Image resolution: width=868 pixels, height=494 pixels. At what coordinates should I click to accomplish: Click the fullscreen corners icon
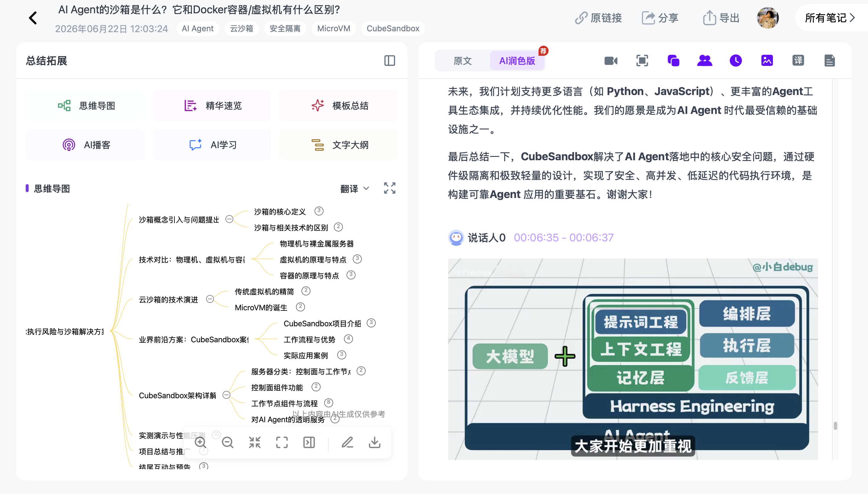coord(282,442)
